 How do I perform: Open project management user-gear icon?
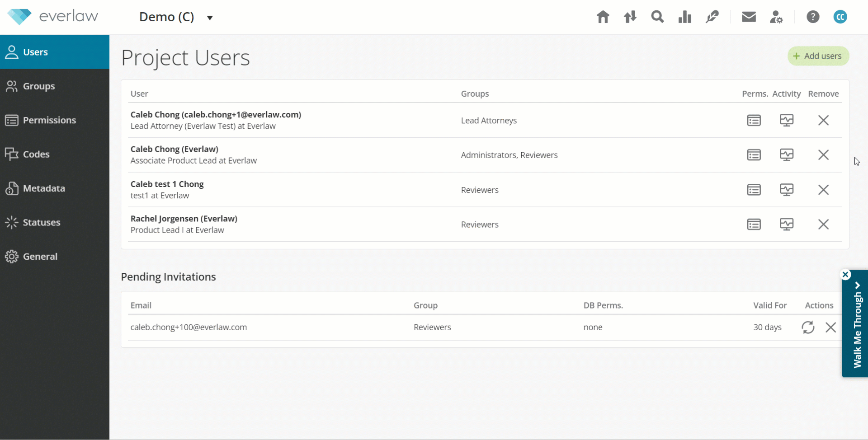[776, 17]
